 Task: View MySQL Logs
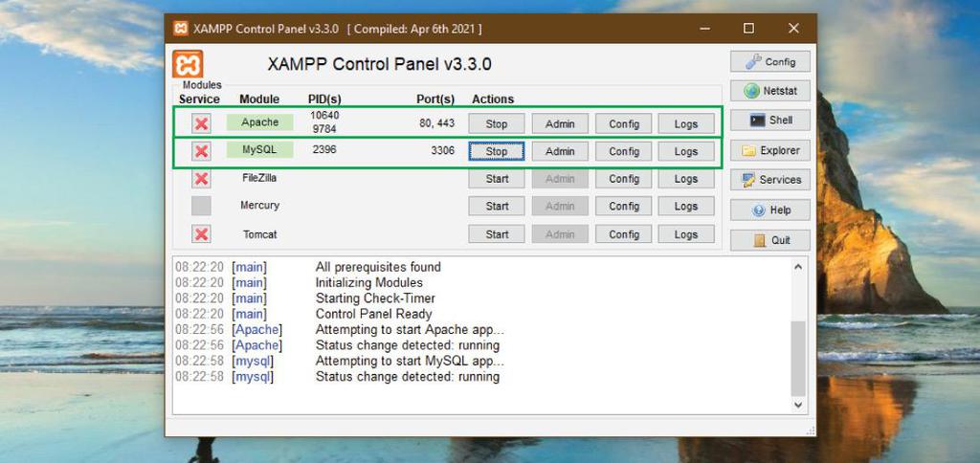pos(685,151)
